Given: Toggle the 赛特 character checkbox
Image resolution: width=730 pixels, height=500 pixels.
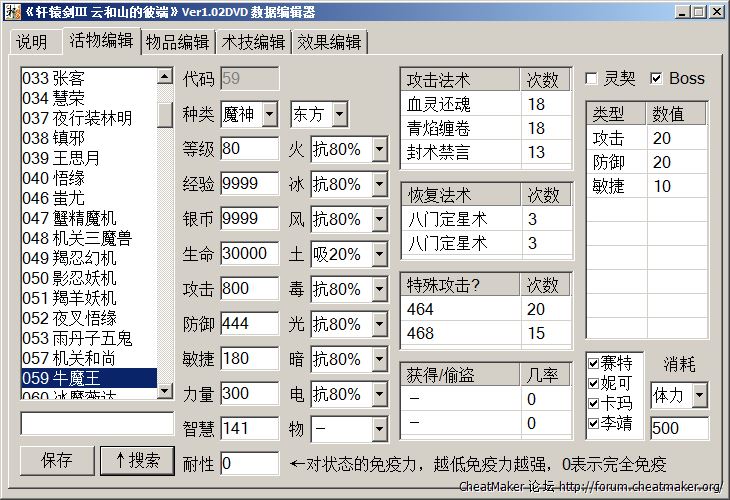Looking at the screenshot, I should [593, 363].
